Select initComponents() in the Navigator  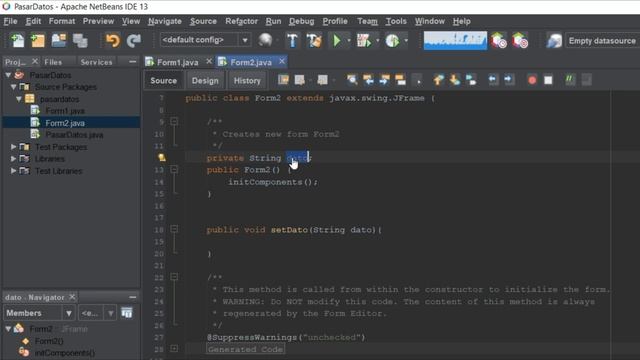click(x=64, y=353)
